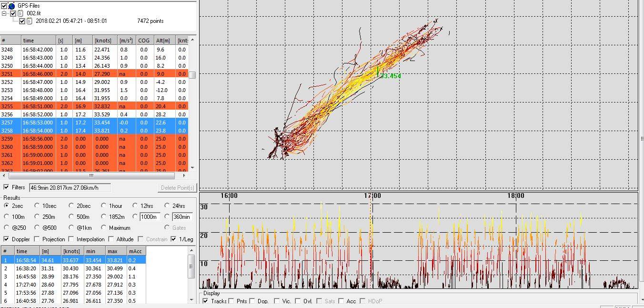Image resolution: width=644 pixels, height=308 pixels.
Task: Select the 10sec results radio button
Action: tap(37, 205)
